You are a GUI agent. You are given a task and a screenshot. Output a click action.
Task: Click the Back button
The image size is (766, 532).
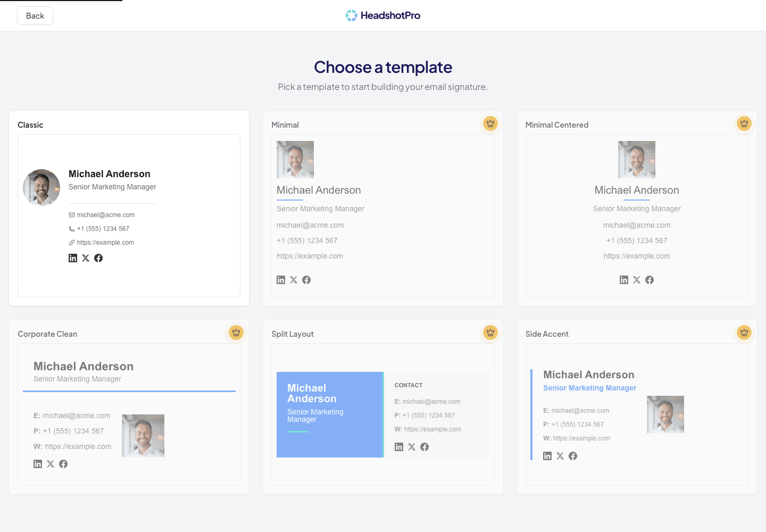pyautogui.click(x=35, y=15)
